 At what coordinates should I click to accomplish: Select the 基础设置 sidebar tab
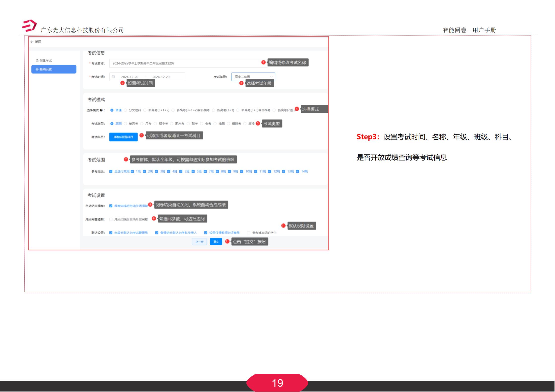coord(46,69)
